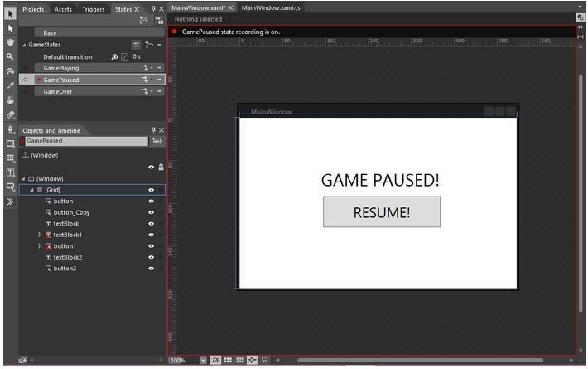Hide the textBlock element
Image resolution: width=588 pixels, height=369 pixels.
pyautogui.click(x=151, y=224)
